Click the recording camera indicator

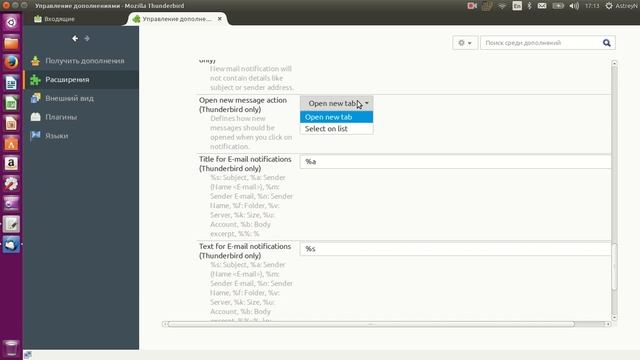(472, 6)
